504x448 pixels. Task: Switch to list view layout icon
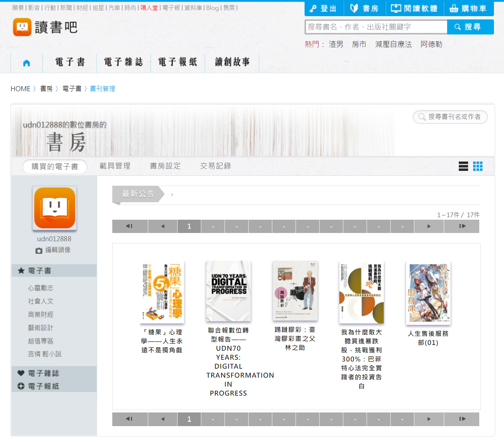(x=463, y=166)
